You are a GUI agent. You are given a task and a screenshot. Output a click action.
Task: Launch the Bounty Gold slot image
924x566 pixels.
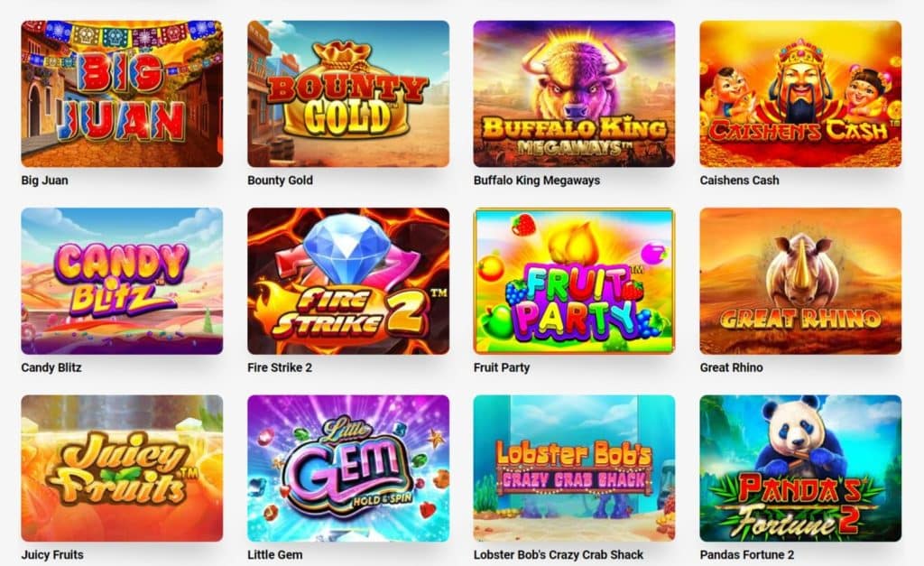tap(348, 94)
